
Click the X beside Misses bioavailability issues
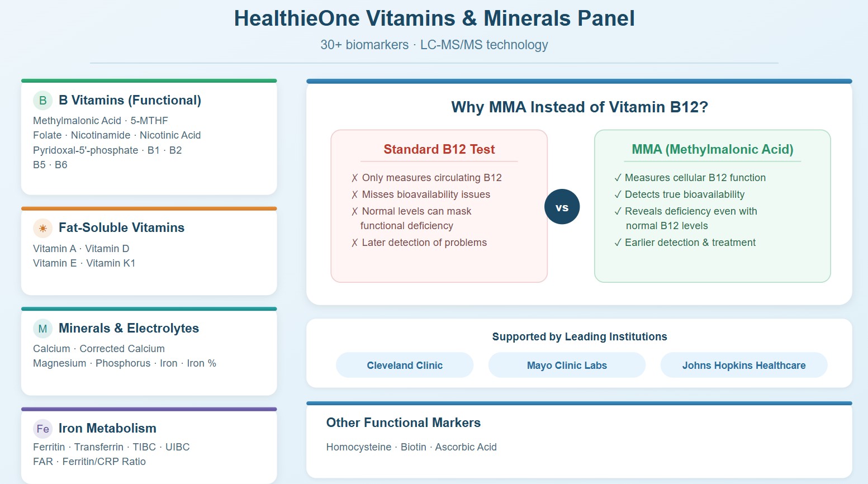[x=354, y=195]
